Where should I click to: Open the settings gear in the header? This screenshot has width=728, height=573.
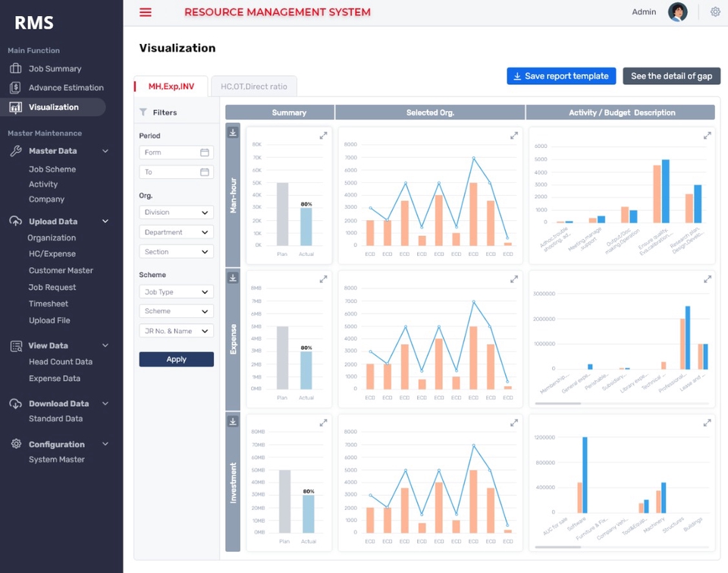pos(715,11)
